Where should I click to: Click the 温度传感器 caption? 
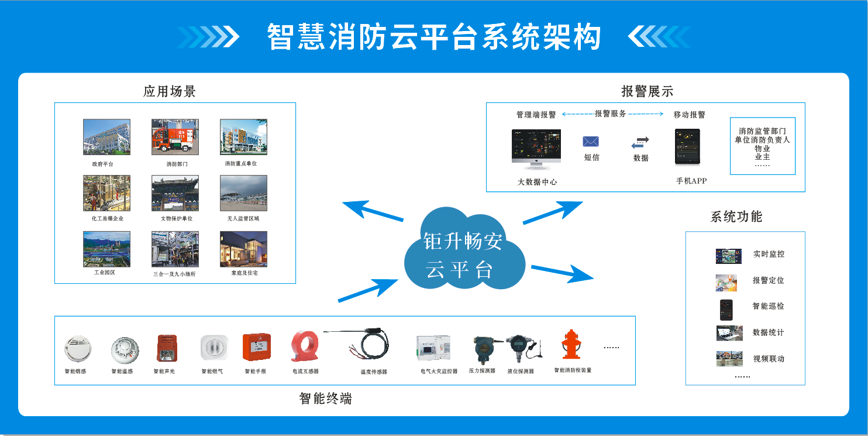374,372
